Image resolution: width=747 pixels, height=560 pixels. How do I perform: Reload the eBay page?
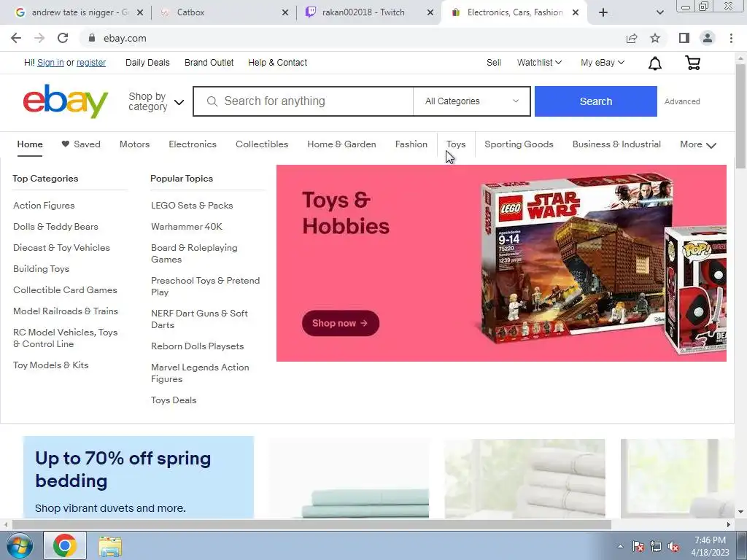(x=63, y=38)
